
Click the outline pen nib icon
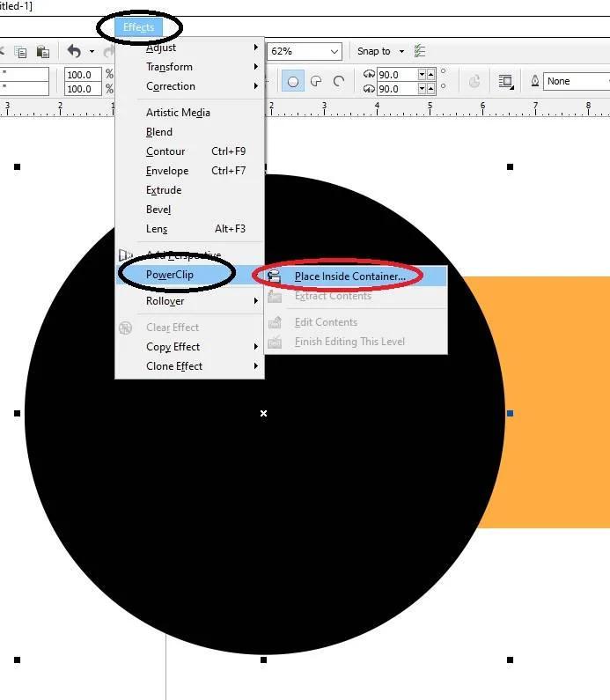(534, 81)
